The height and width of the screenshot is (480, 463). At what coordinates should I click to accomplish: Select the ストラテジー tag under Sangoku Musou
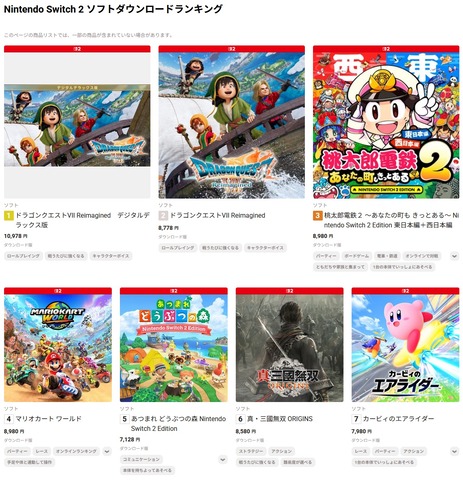click(251, 451)
